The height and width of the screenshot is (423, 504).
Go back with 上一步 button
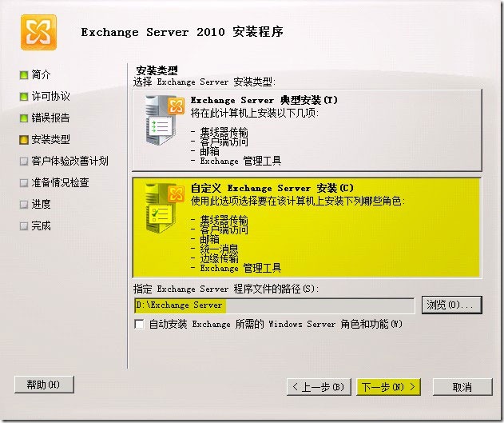319,387
